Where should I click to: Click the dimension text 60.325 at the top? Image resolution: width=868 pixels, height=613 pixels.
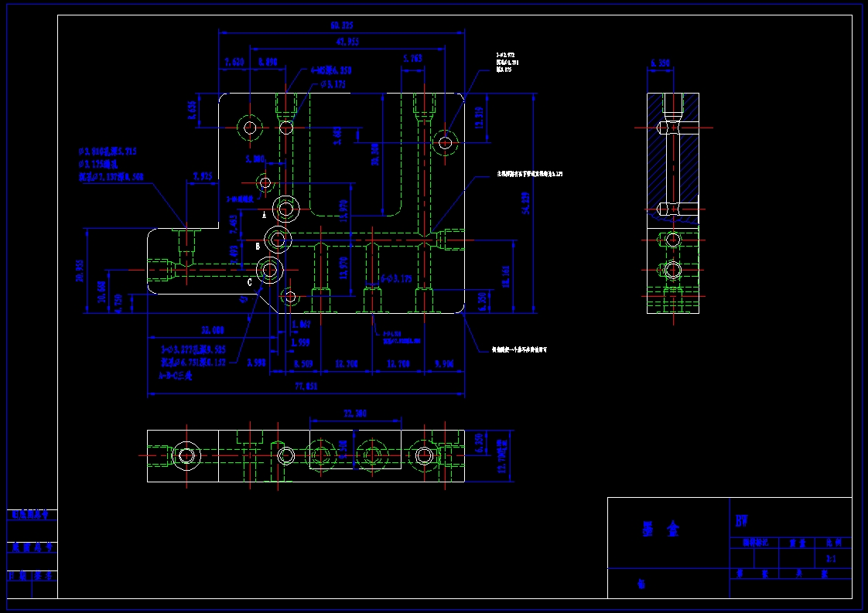tap(343, 26)
